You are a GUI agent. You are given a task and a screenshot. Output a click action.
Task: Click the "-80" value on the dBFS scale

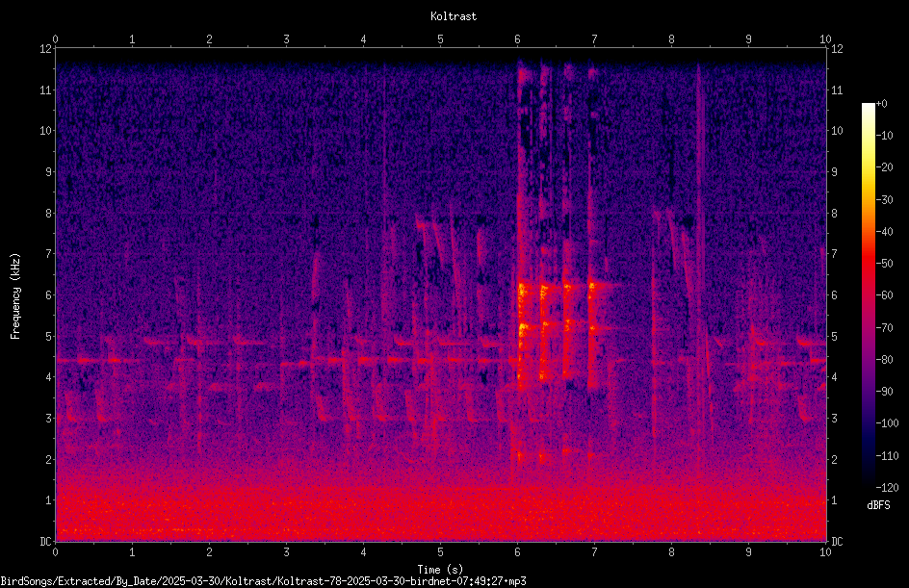pyautogui.click(x=884, y=360)
